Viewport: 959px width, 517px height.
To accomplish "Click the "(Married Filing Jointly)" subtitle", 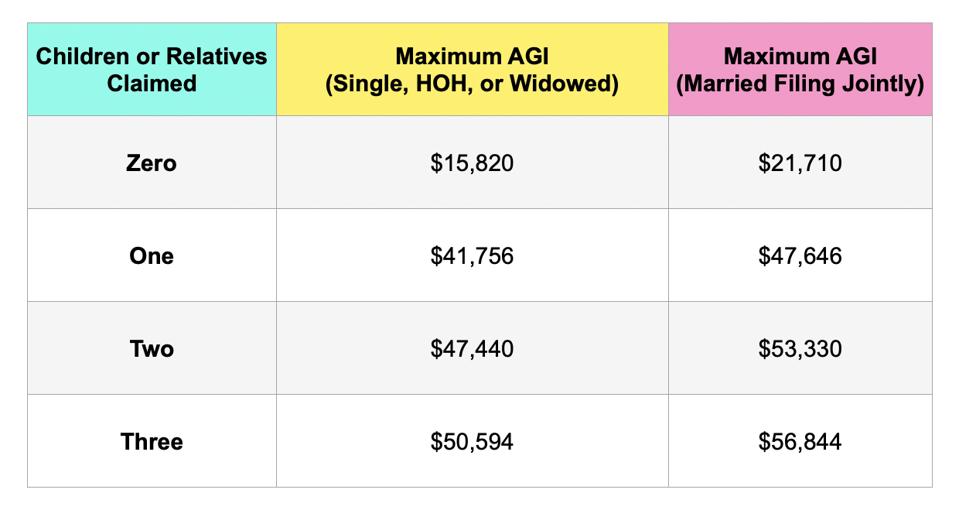I will [800, 84].
